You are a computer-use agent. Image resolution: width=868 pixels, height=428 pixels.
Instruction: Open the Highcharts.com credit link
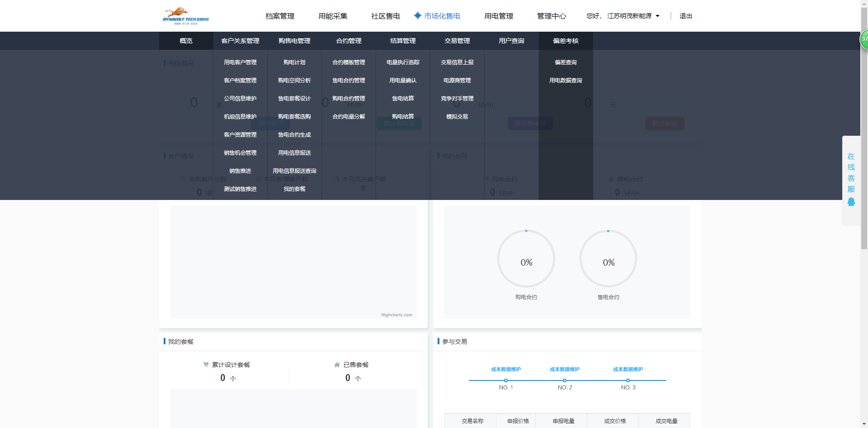point(396,315)
